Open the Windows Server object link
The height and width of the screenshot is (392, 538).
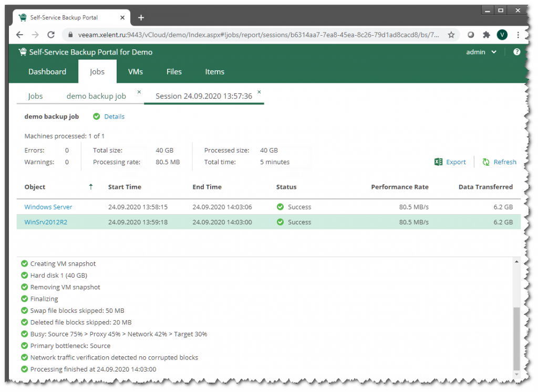pos(48,207)
